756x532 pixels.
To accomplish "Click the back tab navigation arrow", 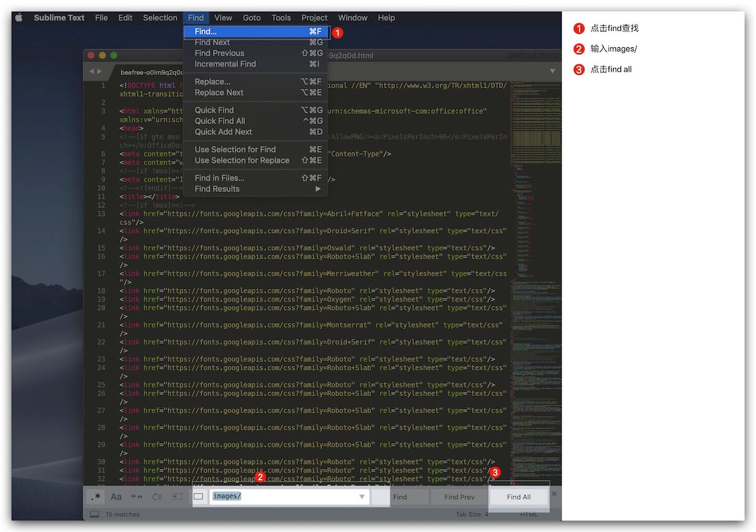I will 91,72.
